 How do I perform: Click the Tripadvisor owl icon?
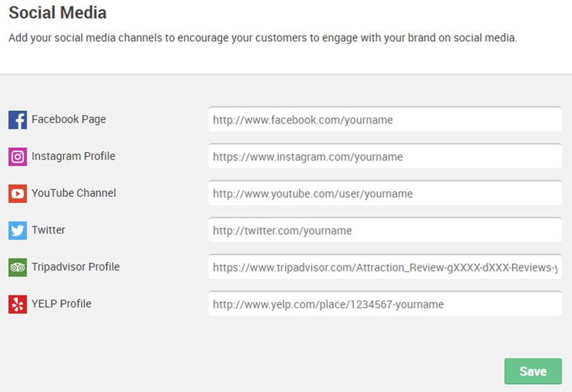[18, 267]
